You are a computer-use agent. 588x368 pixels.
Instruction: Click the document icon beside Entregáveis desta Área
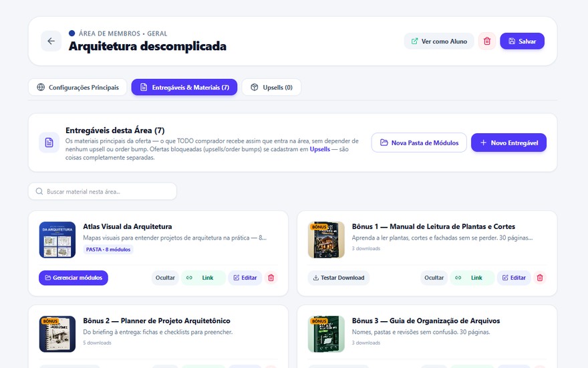49,143
